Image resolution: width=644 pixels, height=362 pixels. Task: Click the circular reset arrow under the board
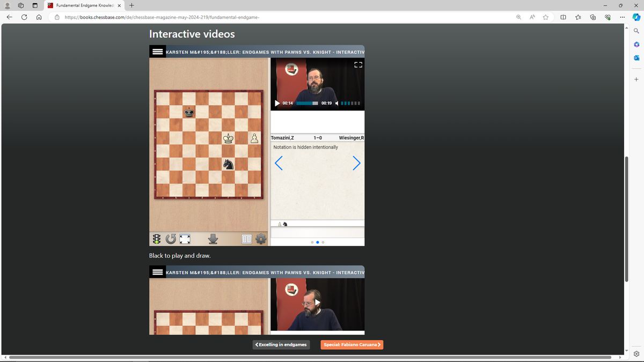click(171, 239)
